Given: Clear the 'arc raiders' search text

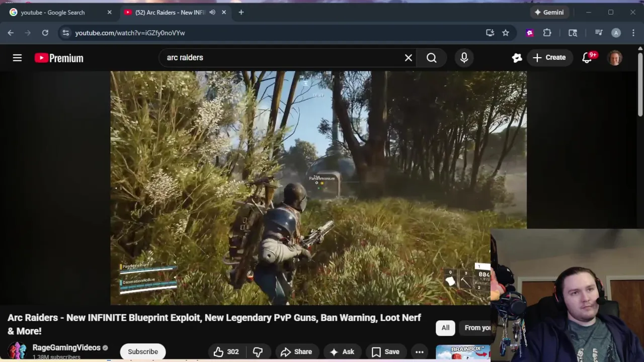Looking at the screenshot, I should 409,58.
